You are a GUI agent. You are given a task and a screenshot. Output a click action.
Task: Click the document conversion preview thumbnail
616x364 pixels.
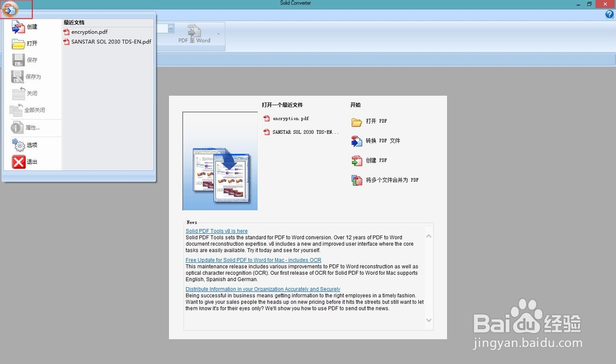[x=220, y=161]
